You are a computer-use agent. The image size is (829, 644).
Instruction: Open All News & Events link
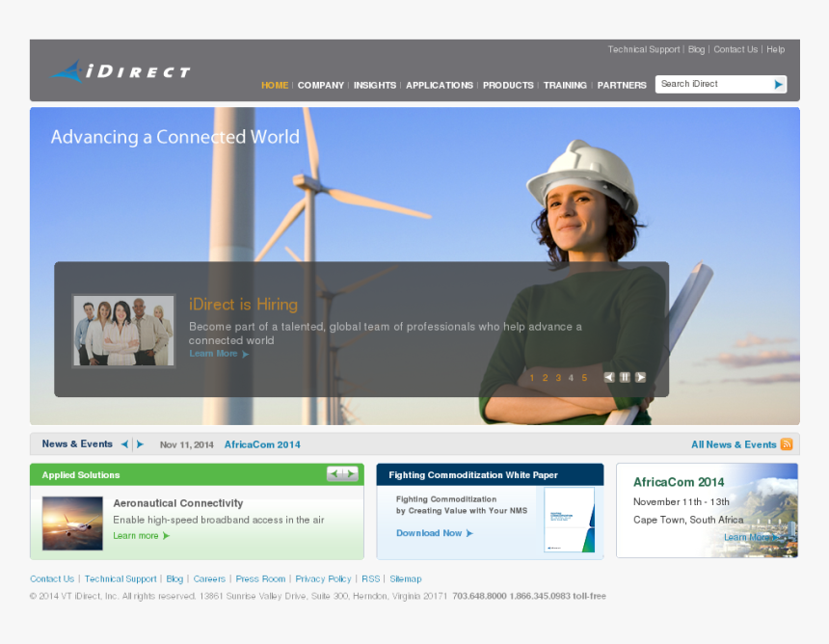[x=734, y=444]
